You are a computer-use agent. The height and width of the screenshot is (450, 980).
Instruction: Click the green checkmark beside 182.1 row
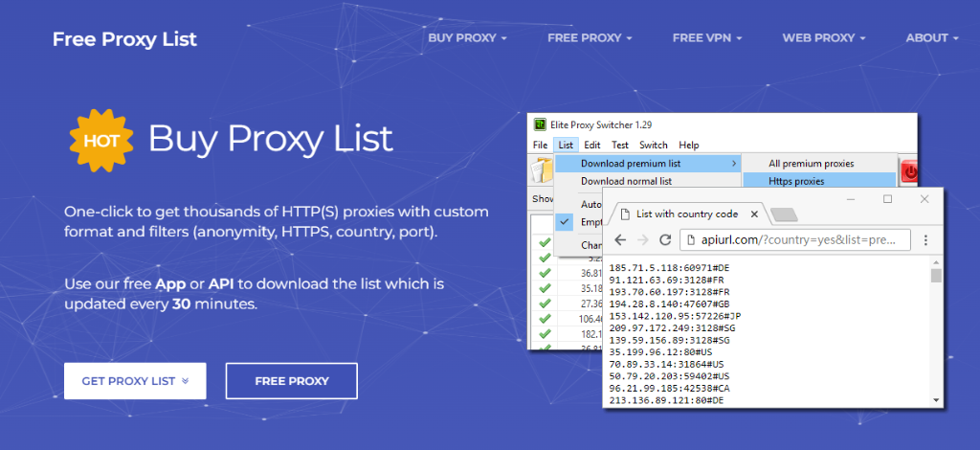[x=545, y=333]
